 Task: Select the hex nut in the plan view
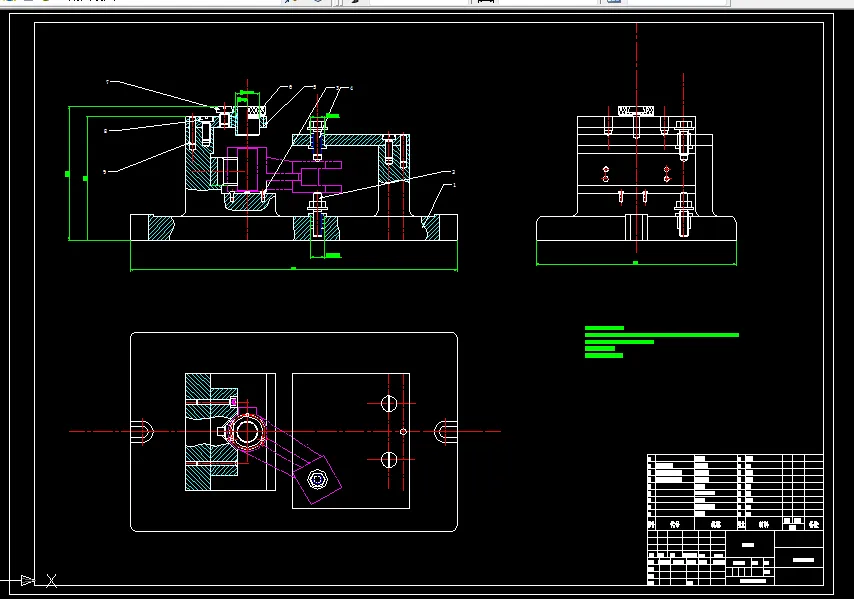[x=318, y=479]
